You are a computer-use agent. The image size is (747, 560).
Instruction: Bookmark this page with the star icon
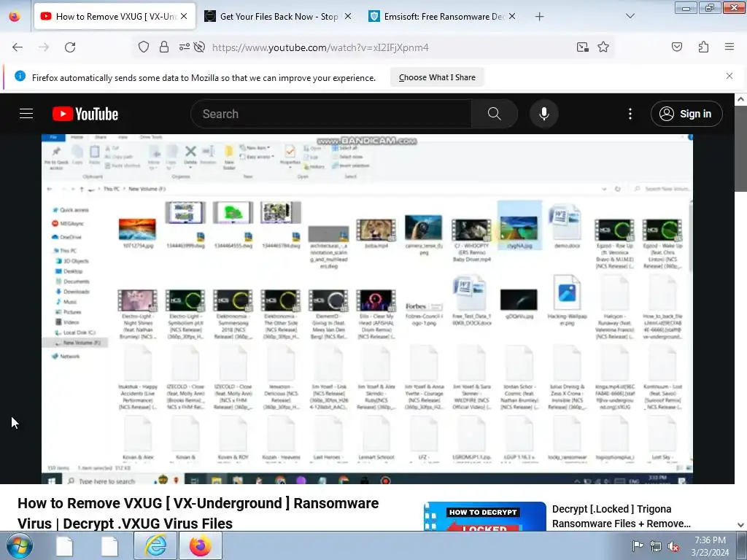pyautogui.click(x=603, y=47)
